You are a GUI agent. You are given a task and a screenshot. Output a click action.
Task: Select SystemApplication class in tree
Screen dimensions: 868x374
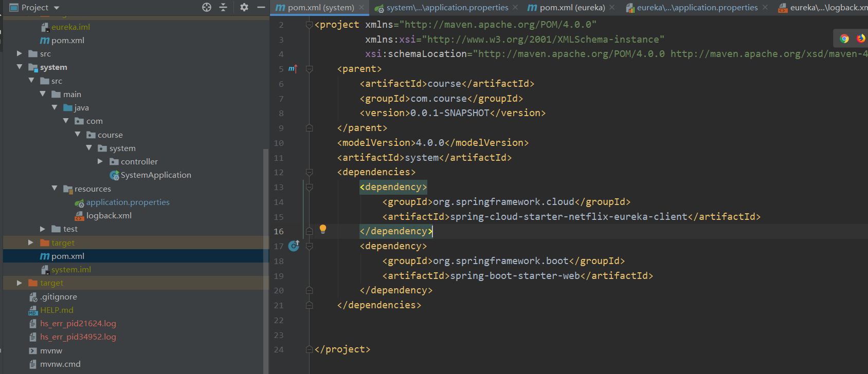pyautogui.click(x=156, y=175)
